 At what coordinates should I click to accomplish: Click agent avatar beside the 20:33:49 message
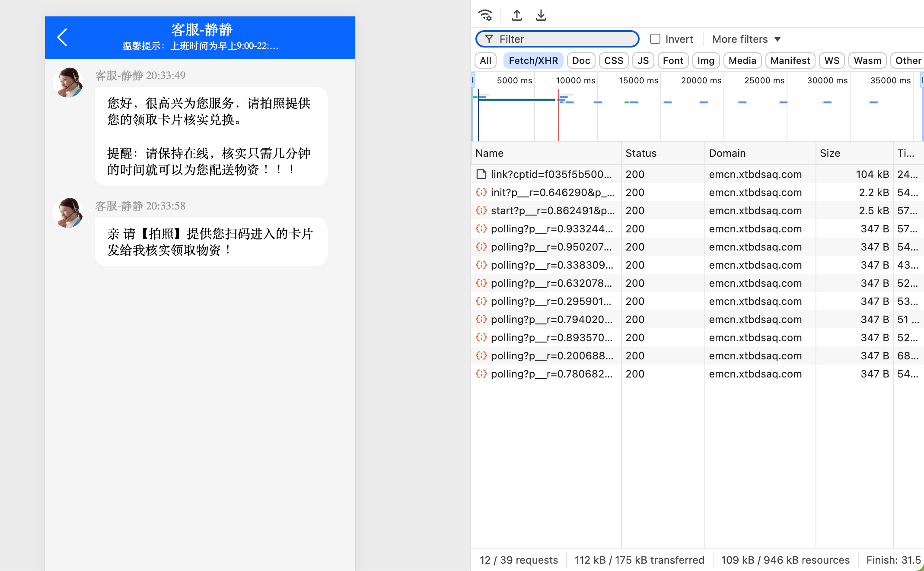[68, 82]
